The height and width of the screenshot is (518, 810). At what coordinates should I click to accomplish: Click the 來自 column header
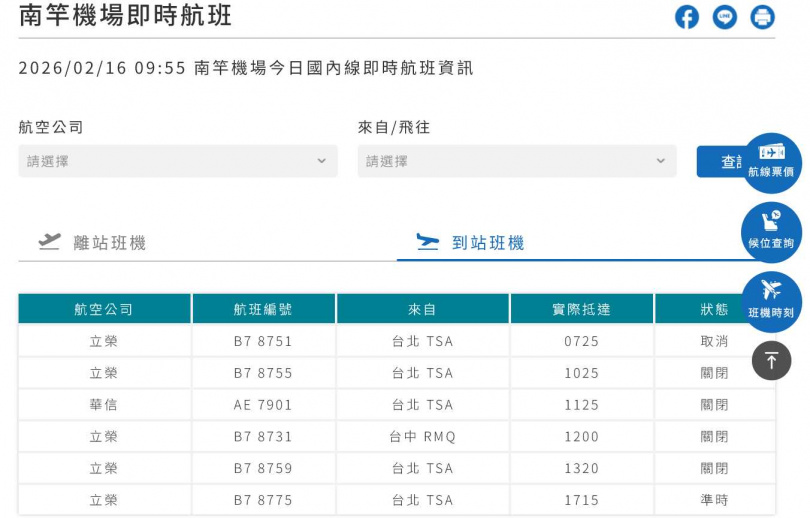[423, 309]
